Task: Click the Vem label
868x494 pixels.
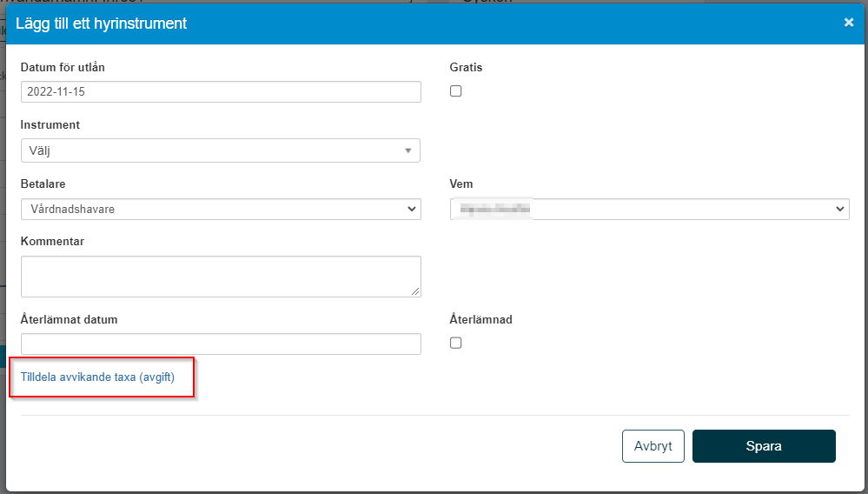Action: pyautogui.click(x=461, y=184)
